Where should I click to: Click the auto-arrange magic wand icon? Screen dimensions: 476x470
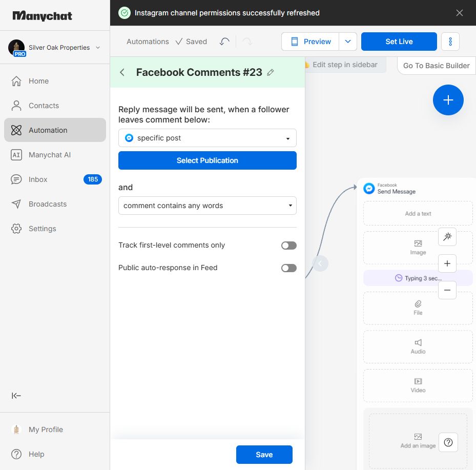tap(447, 236)
